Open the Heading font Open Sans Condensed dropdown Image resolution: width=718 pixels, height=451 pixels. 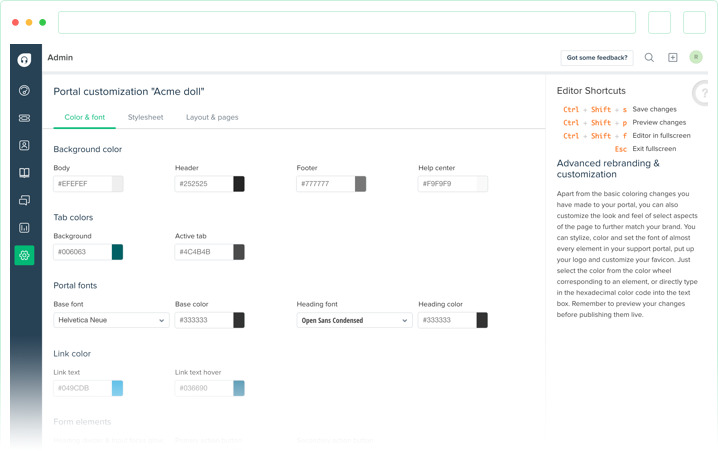tap(354, 320)
